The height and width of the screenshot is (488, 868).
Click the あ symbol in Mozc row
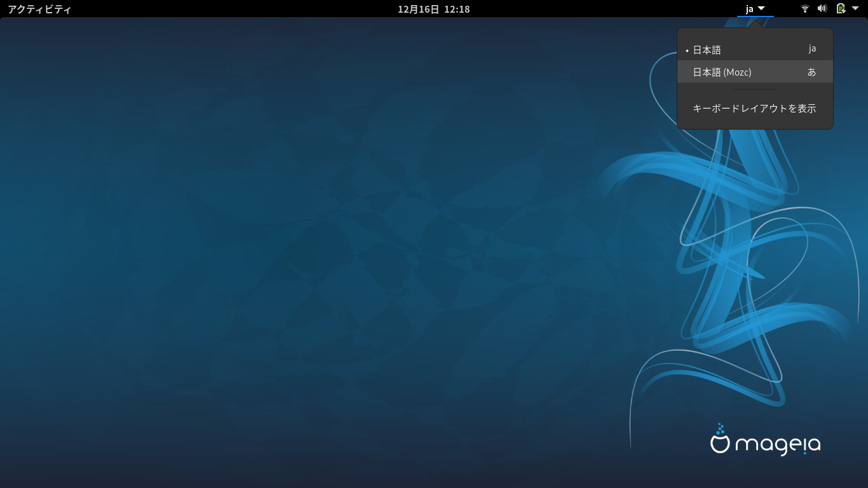(x=811, y=72)
